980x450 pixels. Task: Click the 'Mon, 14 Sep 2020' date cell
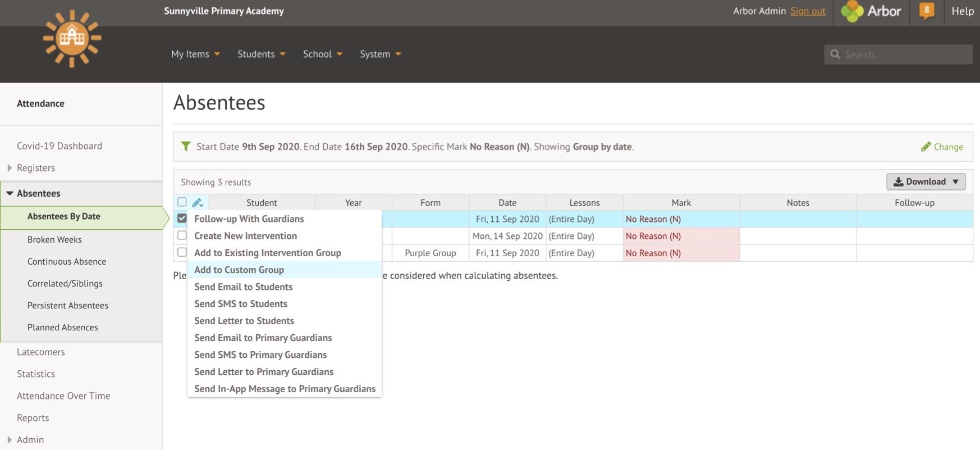coord(507,236)
